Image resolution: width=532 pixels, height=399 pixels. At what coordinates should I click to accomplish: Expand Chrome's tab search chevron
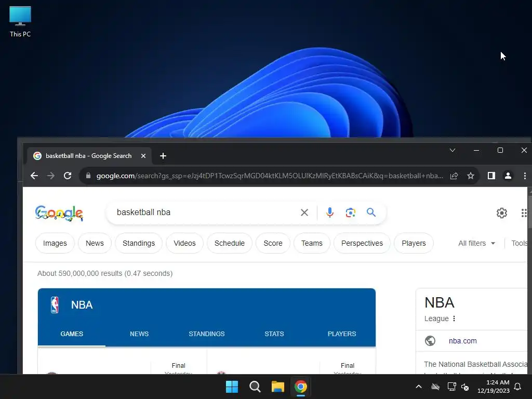coord(453,150)
